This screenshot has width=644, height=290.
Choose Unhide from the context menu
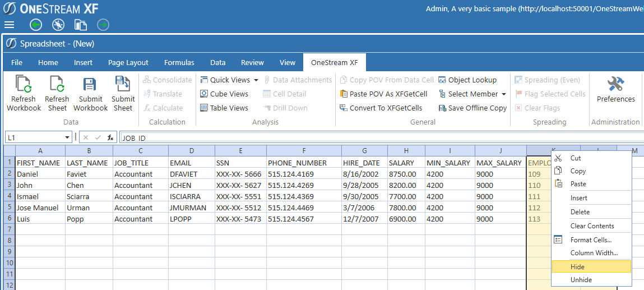(591, 280)
